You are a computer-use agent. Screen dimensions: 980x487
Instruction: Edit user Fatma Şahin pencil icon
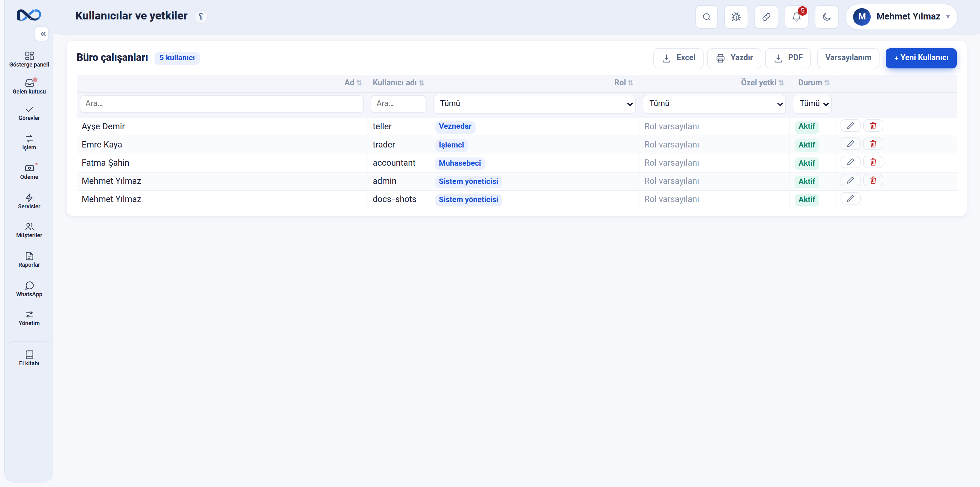tap(850, 162)
